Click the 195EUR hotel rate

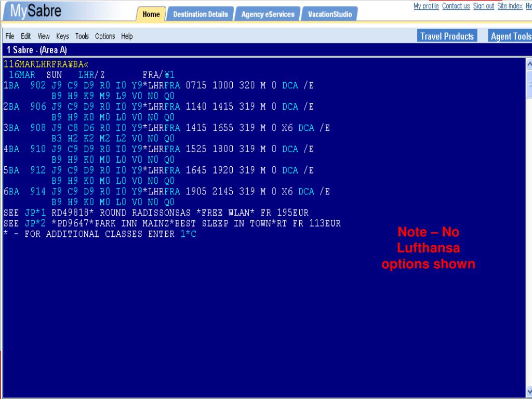(x=293, y=212)
